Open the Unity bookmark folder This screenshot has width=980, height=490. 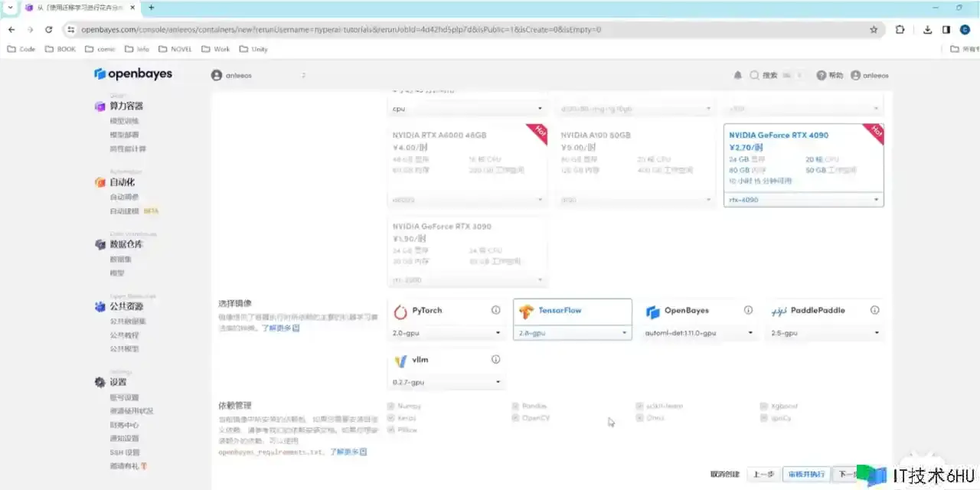253,49
